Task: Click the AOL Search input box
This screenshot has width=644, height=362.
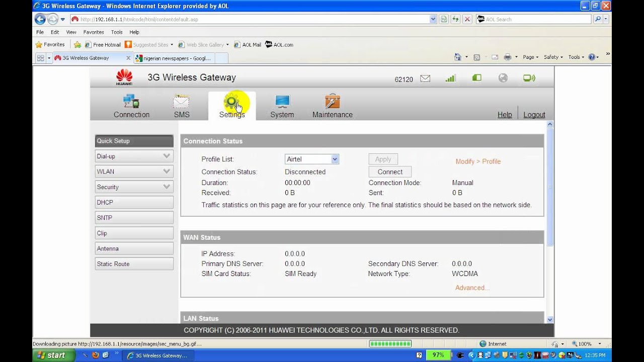Action: coord(533,19)
